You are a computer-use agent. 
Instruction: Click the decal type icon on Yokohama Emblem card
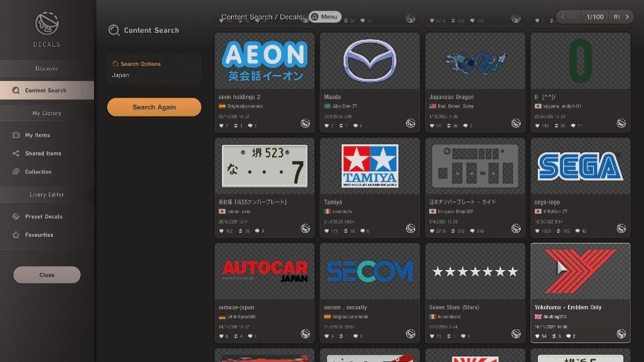tap(621, 334)
